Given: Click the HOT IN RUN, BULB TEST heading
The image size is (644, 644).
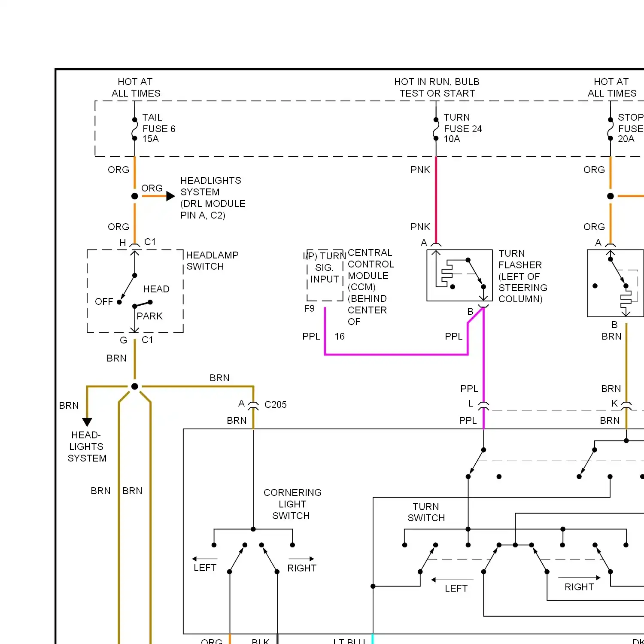Looking at the screenshot, I should [x=437, y=88].
